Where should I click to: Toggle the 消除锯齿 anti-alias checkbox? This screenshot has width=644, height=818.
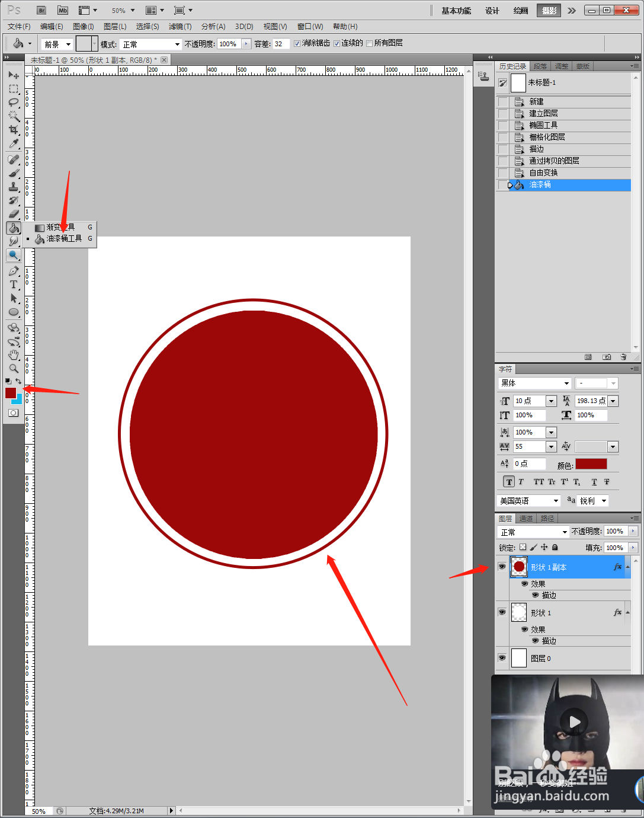[x=297, y=43]
